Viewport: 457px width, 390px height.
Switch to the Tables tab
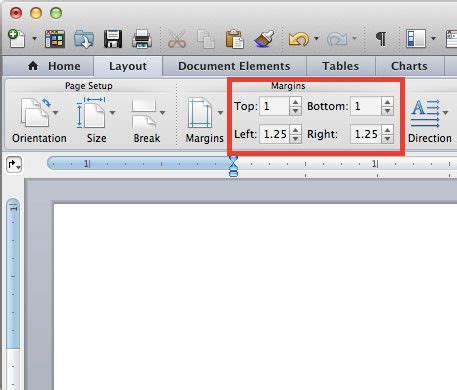tap(341, 66)
